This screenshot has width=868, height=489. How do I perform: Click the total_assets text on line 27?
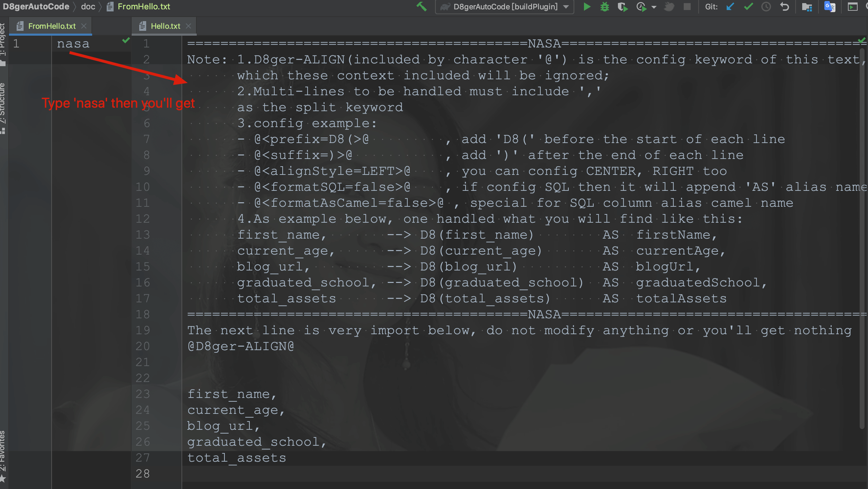pos(237,458)
